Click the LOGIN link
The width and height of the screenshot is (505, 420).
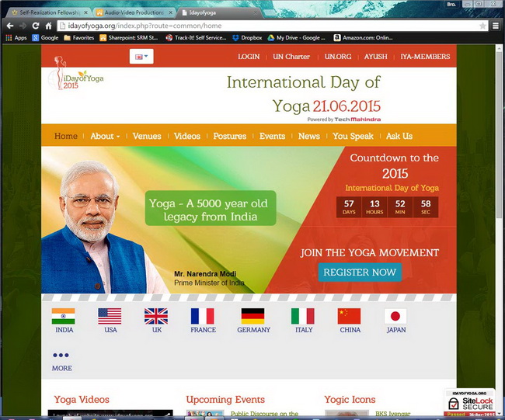click(x=249, y=57)
